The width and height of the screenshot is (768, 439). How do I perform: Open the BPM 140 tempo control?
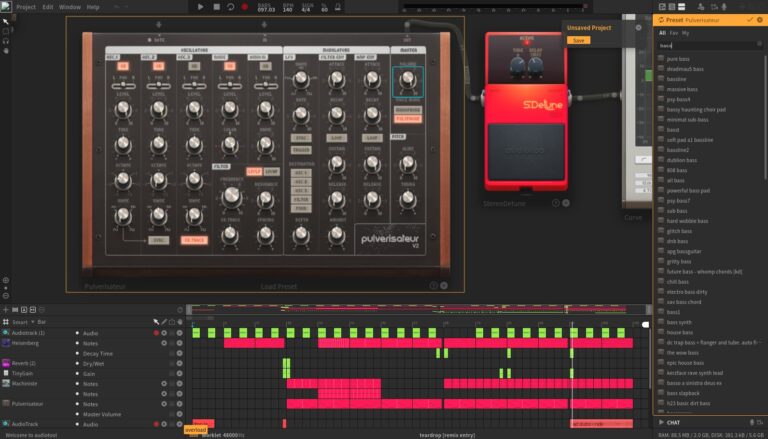pos(288,7)
